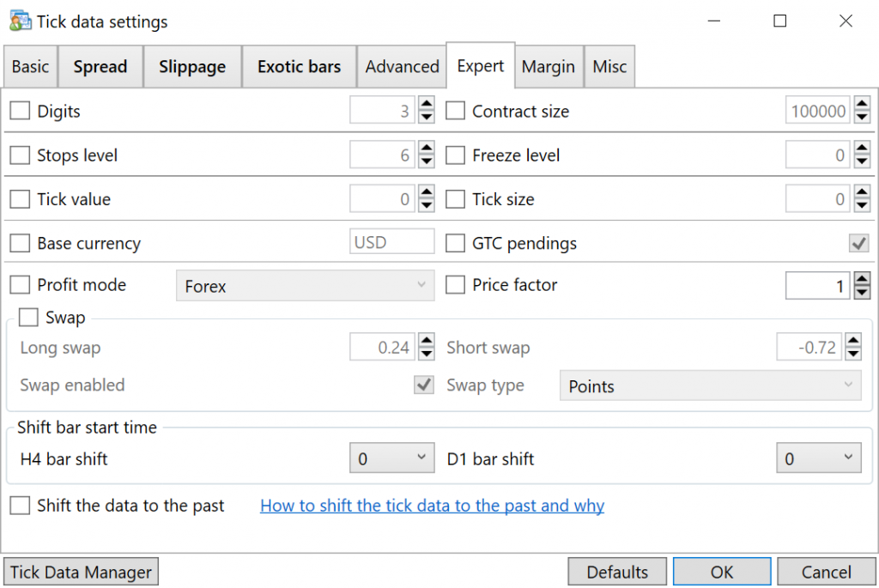The height and width of the screenshot is (588, 879).
Task: Increase Price factor with up arrow
Action: [862, 279]
